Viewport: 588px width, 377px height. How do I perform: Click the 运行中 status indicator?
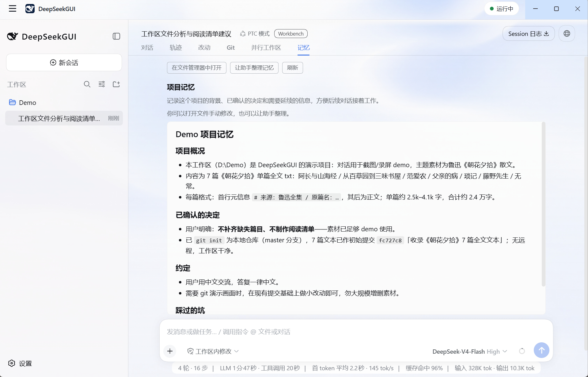(502, 9)
